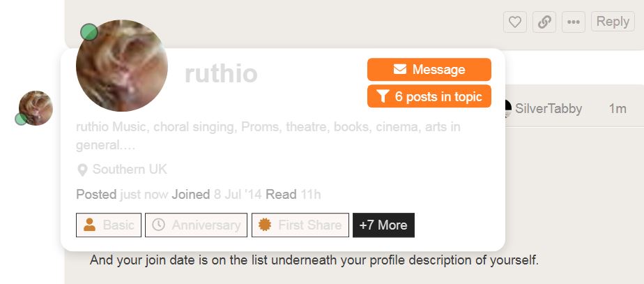This screenshot has height=284, width=644.
Task: Click the Southern UK location pin icon
Action: click(82, 170)
